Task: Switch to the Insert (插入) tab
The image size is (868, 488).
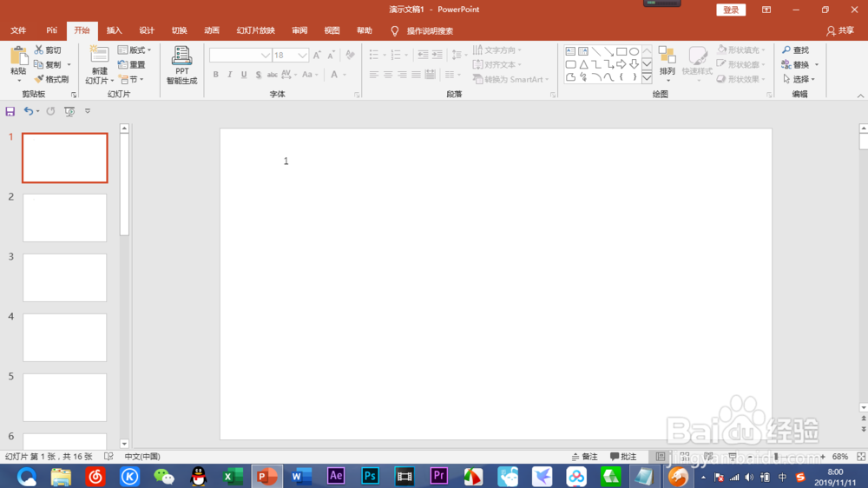Action: pyautogui.click(x=114, y=30)
